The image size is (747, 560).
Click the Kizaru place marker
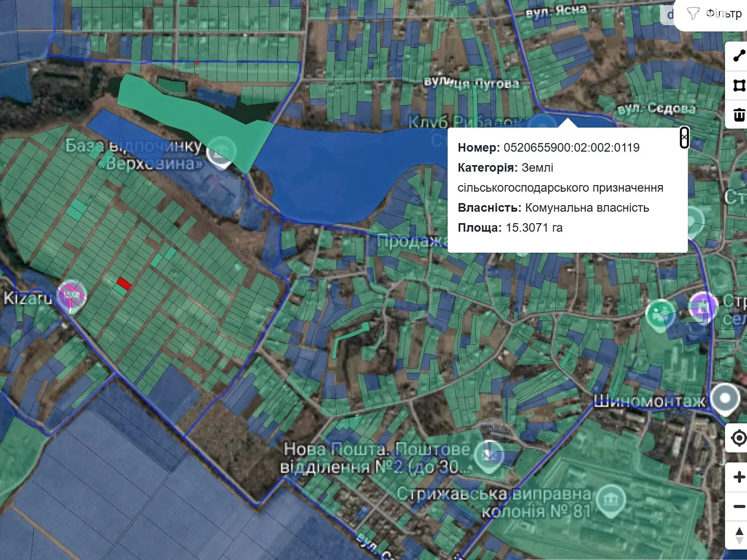(x=71, y=296)
